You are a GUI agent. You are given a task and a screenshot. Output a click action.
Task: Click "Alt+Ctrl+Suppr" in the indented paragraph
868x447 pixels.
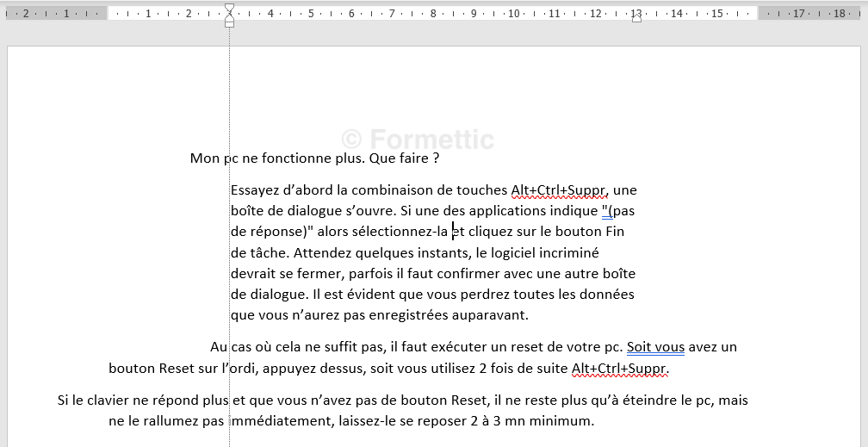(559, 190)
